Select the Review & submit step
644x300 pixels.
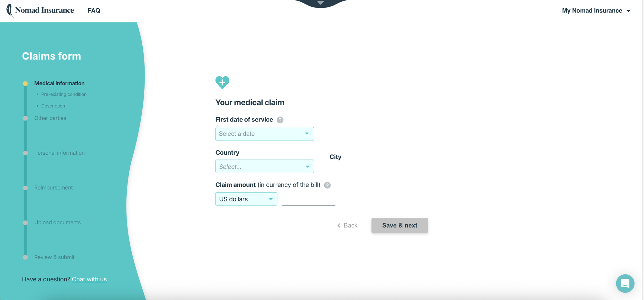[54, 257]
